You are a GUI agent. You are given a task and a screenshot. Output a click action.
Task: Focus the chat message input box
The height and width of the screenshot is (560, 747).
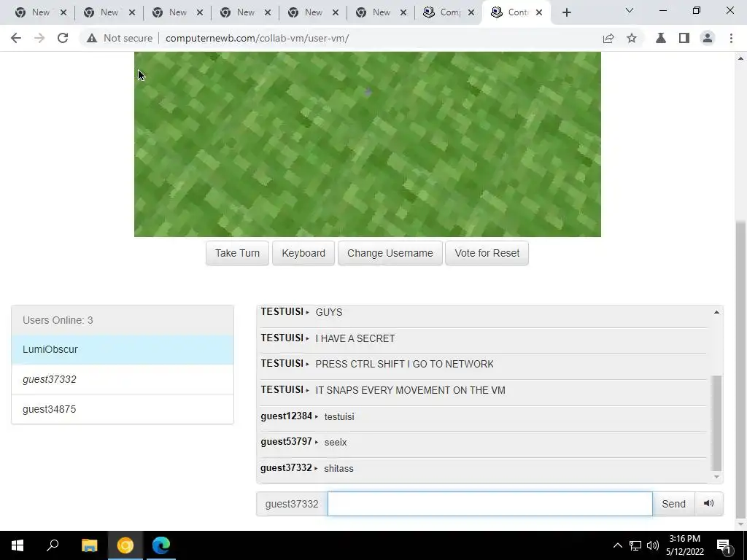pyautogui.click(x=489, y=504)
